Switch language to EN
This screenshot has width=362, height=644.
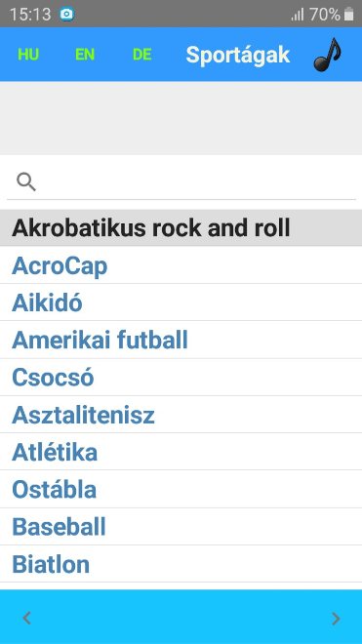point(85,55)
